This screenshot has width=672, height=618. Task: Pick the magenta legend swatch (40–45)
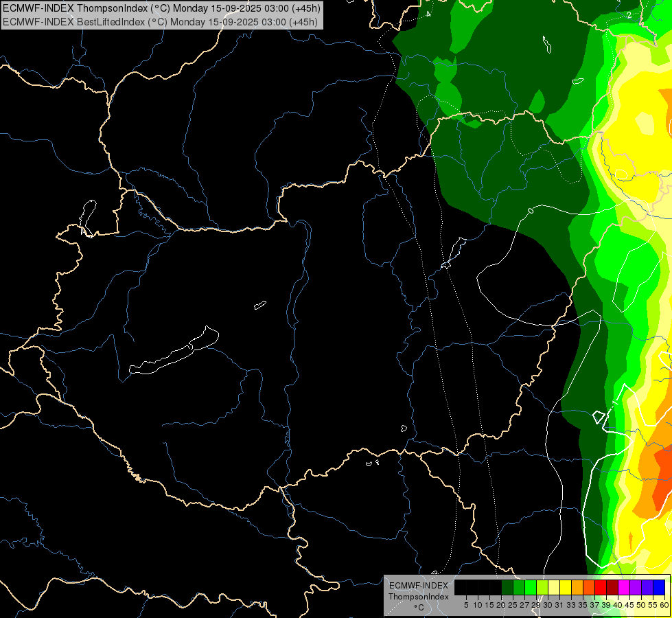point(623,587)
